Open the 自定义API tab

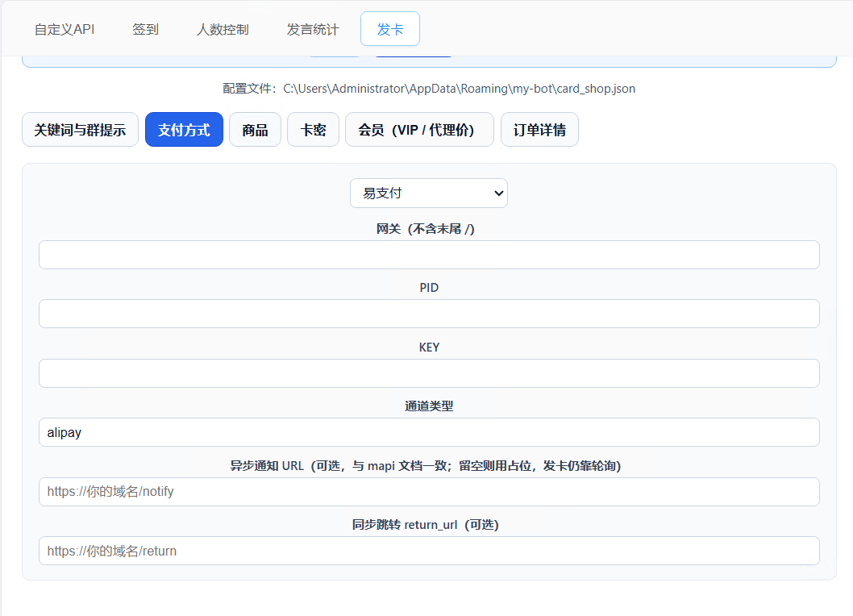click(x=64, y=29)
